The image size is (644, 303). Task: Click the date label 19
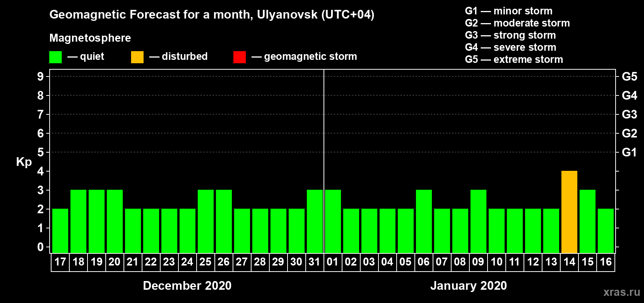[x=97, y=262]
